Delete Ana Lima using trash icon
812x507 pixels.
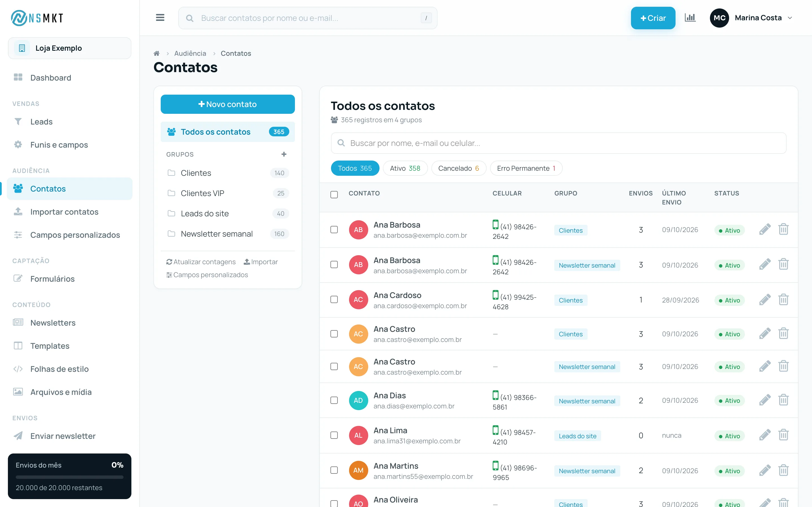pyautogui.click(x=783, y=435)
